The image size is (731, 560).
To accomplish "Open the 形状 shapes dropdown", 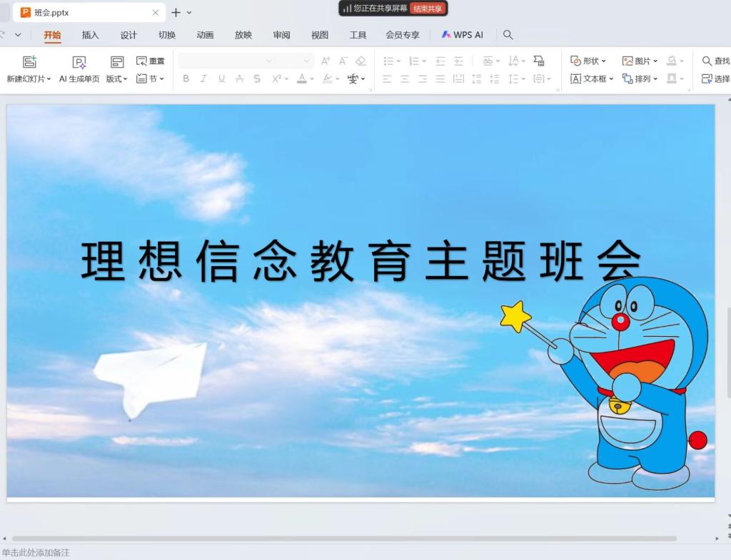I will coord(588,61).
